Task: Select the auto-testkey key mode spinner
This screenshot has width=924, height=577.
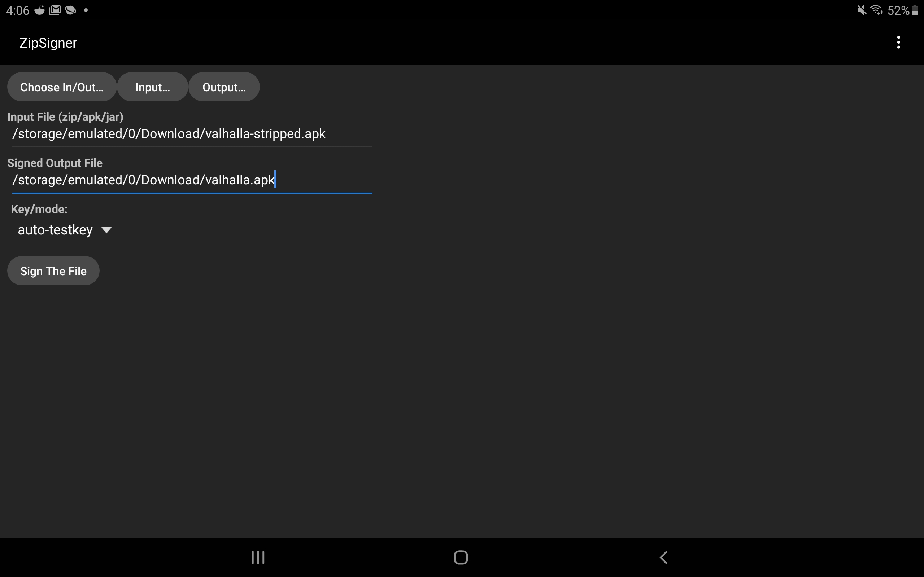Action: pos(55,230)
